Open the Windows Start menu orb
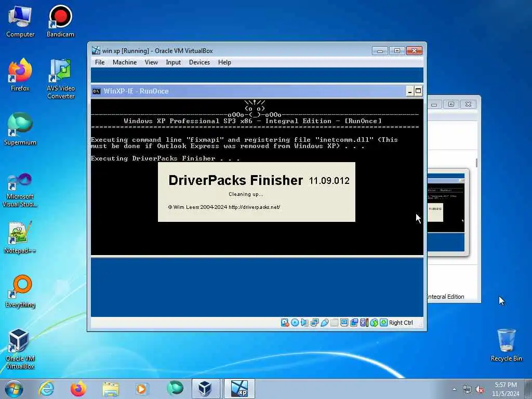The image size is (532, 399). (14, 389)
